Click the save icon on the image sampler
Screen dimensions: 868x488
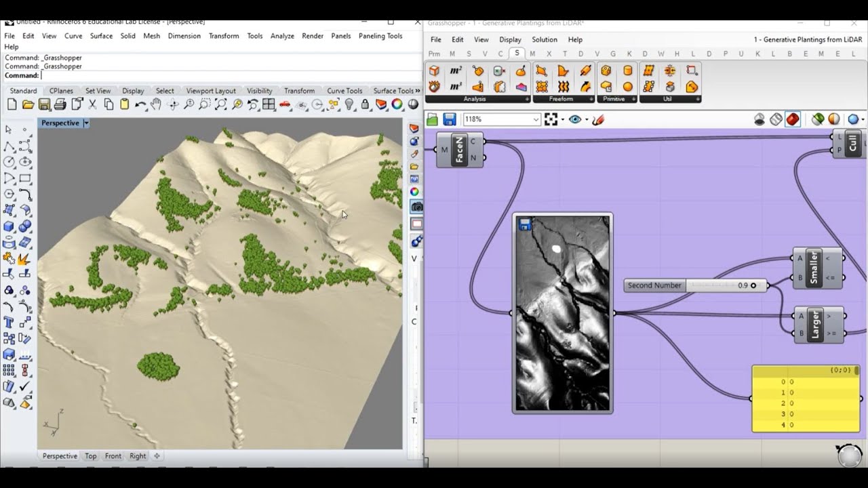[525, 224]
